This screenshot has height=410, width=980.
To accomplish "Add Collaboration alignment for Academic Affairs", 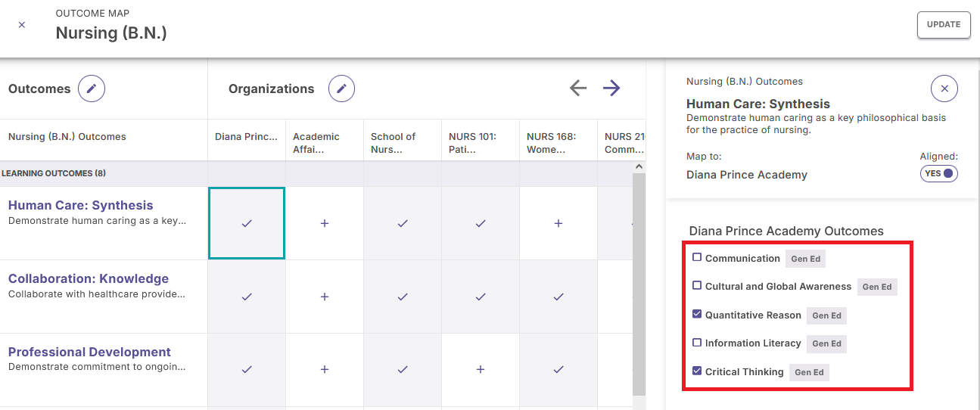I will click(325, 297).
